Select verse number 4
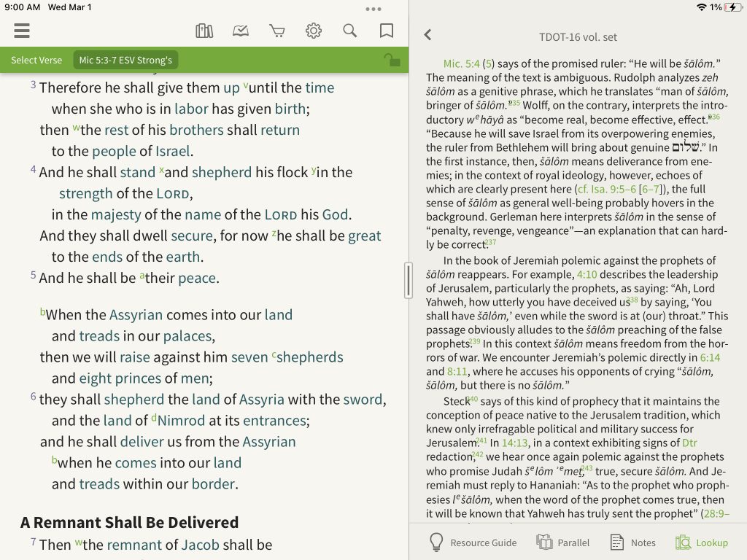This screenshot has height=560, width=747. (34, 169)
